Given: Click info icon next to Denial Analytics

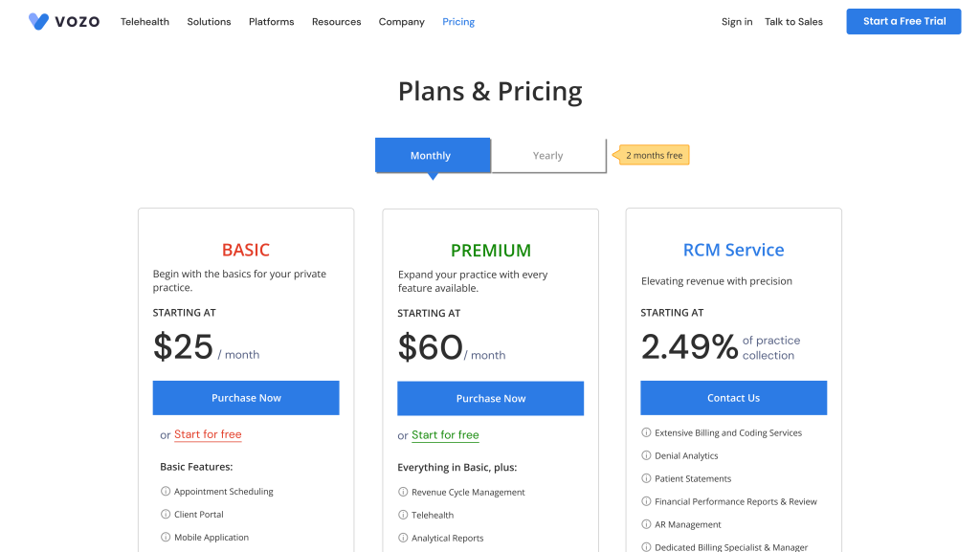Looking at the screenshot, I should 646,455.
